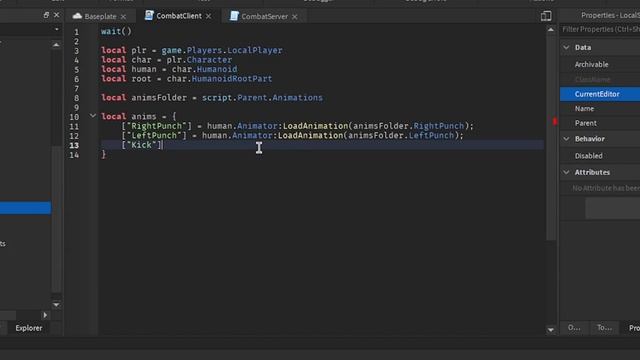Open the 'To...' bottom panel tab

[604, 328]
